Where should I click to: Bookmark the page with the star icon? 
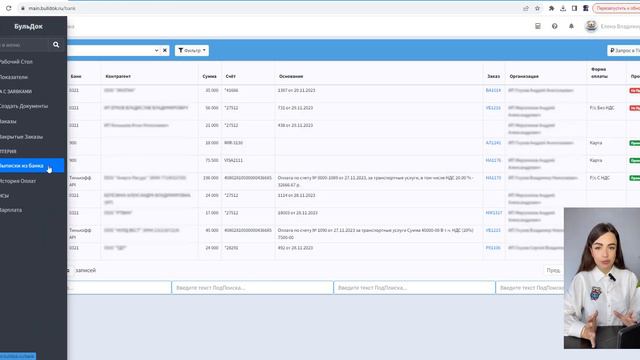pos(537,8)
